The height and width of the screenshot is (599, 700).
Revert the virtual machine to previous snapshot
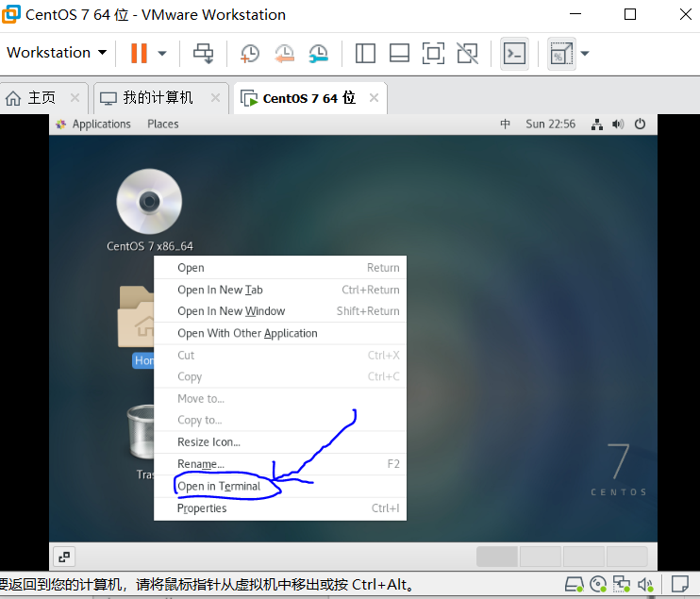click(284, 53)
